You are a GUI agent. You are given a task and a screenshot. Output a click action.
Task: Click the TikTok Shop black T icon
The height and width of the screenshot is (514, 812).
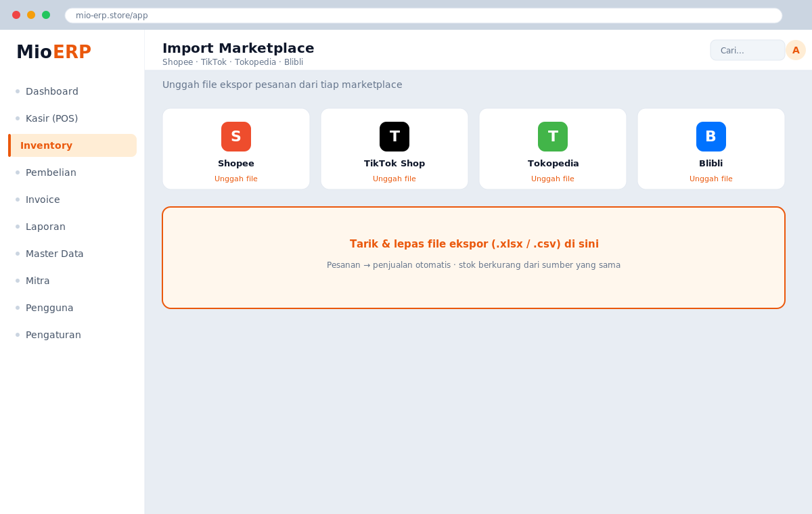[394, 137]
